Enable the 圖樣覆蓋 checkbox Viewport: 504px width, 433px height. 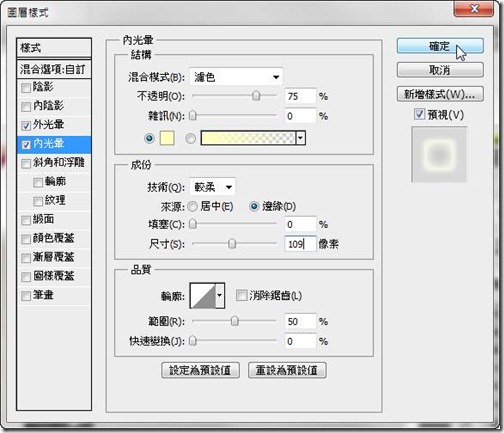[x=26, y=277]
